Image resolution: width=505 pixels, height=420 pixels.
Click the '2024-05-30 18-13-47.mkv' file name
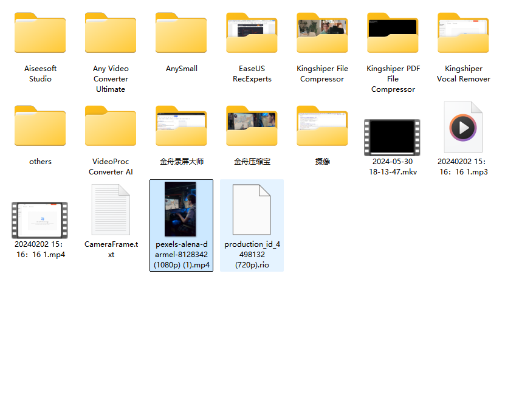tap(393, 167)
